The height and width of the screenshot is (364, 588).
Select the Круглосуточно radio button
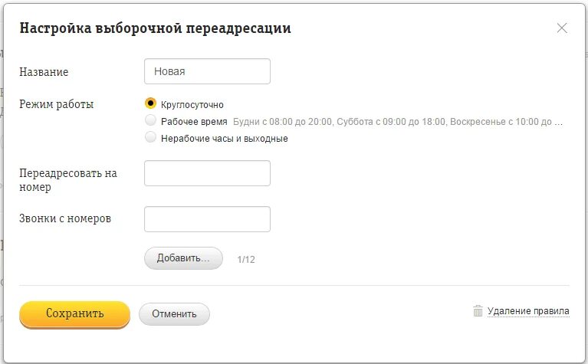pos(151,103)
